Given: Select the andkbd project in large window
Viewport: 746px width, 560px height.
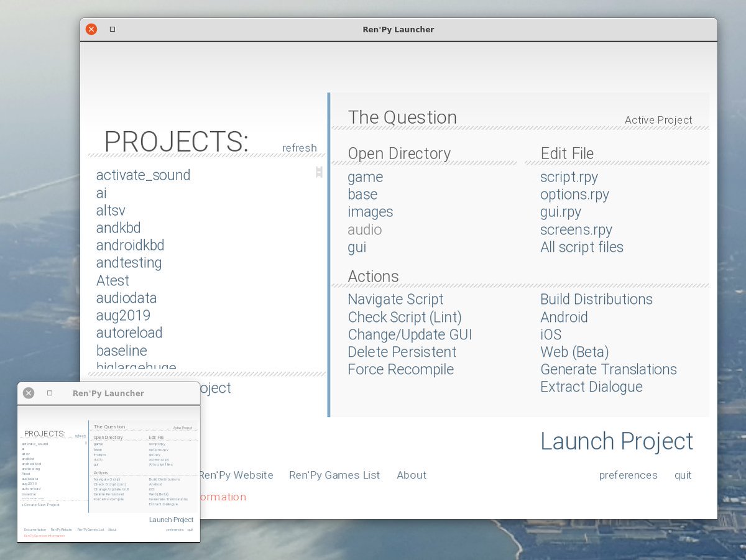Looking at the screenshot, I should (118, 228).
